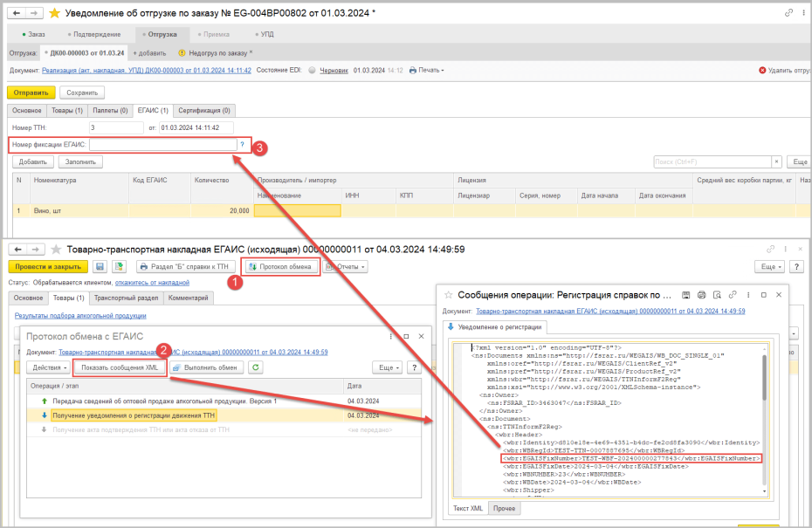Switch to the Товары (1) tab in the shipment notification
This screenshot has height=528, width=812.
tap(67, 111)
